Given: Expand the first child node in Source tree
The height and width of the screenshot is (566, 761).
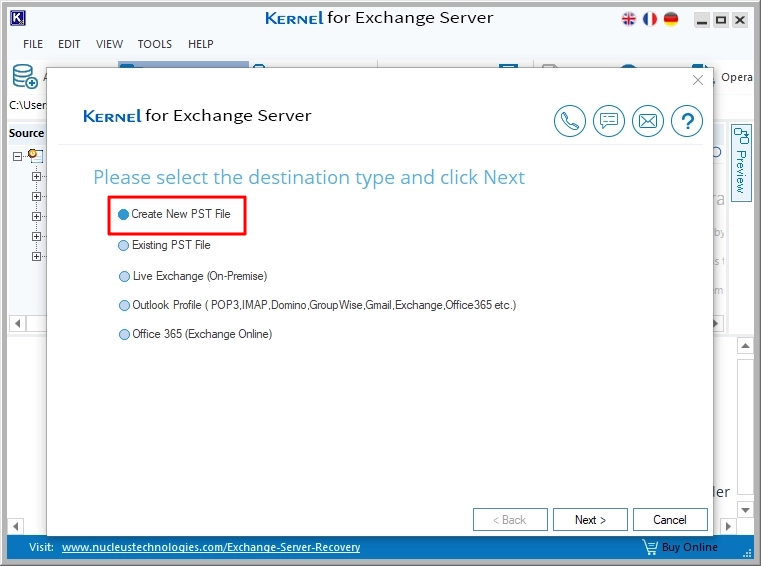Looking at the screenshot, I should click(36, 176).
